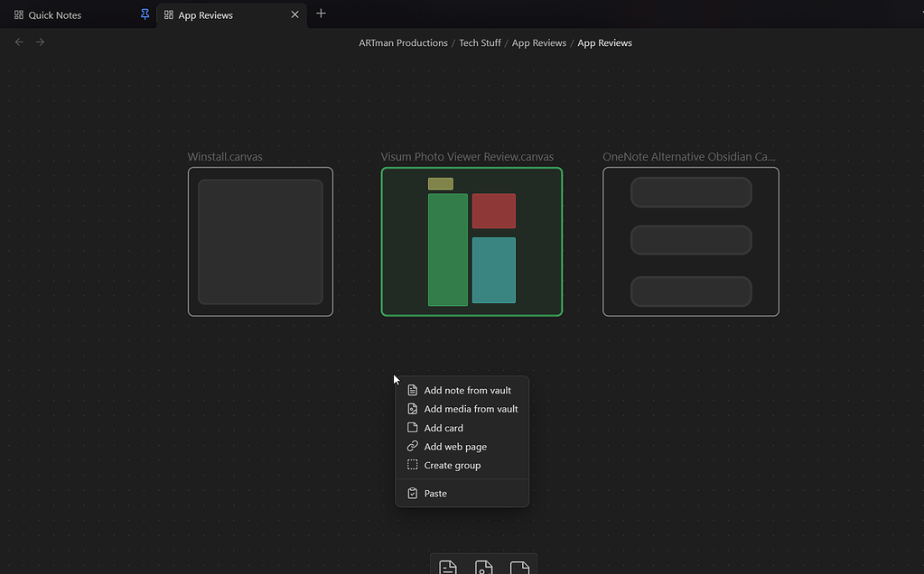The height and width of the screenshot is (574, 924).
Task: Open the ARTman Productions breadcrumb
Action: coord(403,42)
